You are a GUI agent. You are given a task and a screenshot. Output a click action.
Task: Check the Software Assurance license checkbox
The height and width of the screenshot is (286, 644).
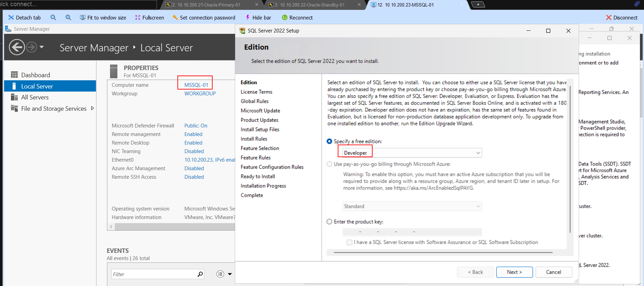[x=349, y=242]
